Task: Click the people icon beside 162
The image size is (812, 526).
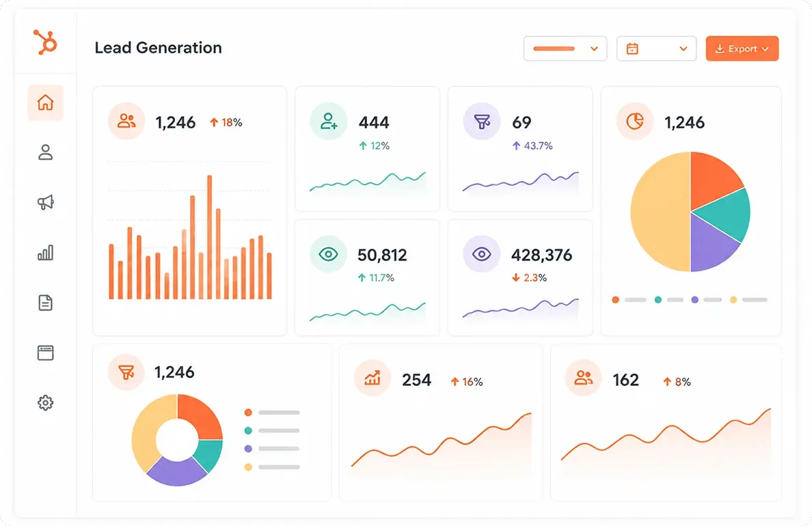Action: [583, 378]
